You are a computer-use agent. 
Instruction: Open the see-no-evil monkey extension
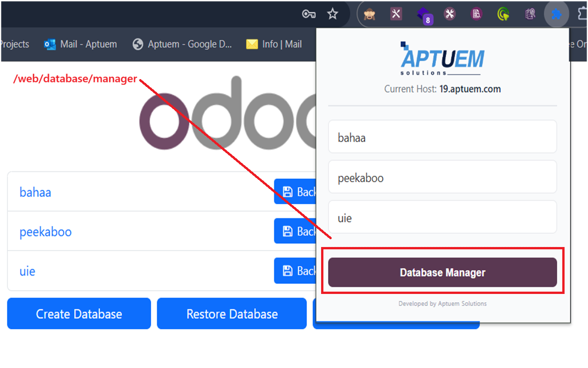click(x=370, y=15)
